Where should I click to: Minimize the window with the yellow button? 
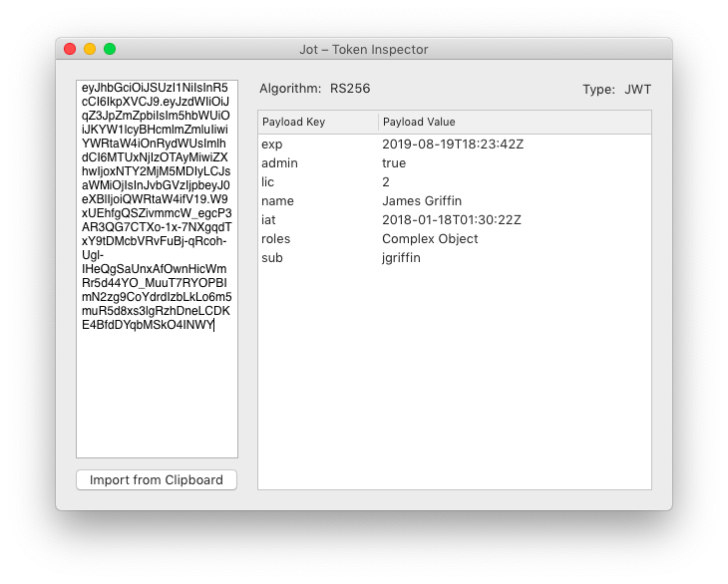[x=90, y=49]
